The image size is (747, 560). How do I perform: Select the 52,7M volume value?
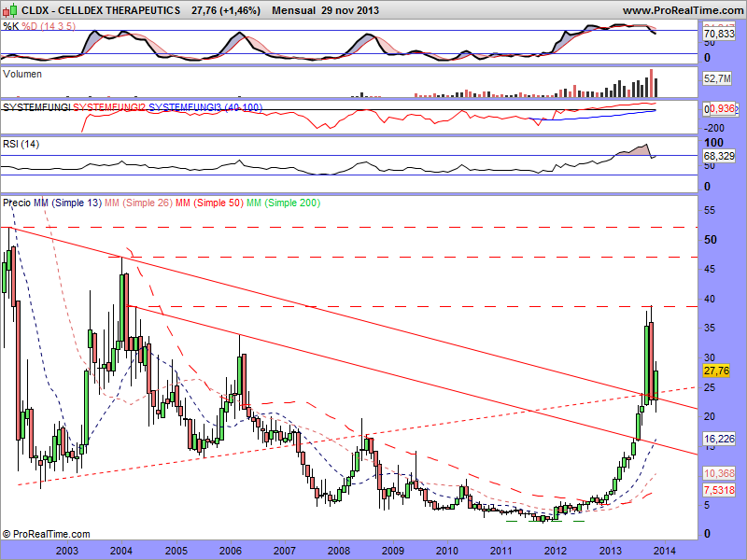[717, 78]
